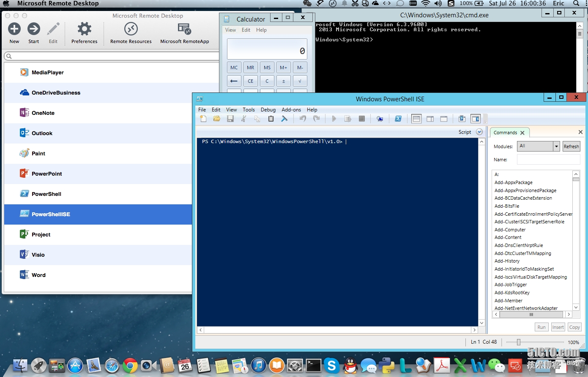Click Redo arrow in ISE toolbar
The image size is (588, 377).
click(316, 119)
